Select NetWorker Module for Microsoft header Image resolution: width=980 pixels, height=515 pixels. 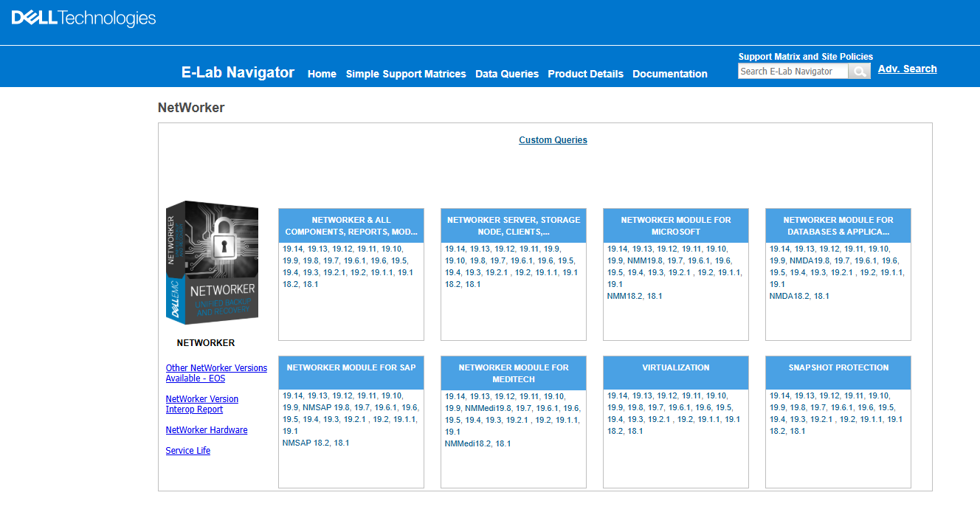coord(676,226)
